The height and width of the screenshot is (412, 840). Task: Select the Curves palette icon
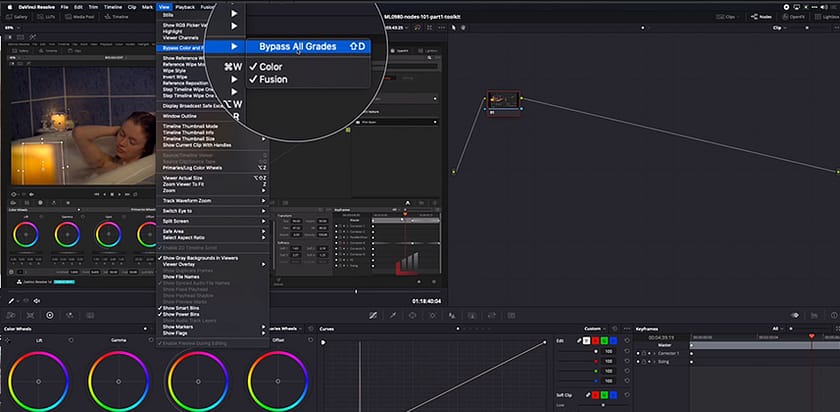click(x=373, y=316)
